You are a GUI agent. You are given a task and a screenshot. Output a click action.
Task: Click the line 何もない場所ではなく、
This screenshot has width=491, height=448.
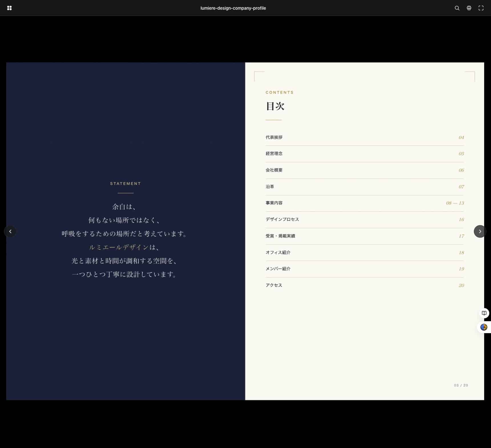coord(124,220)
